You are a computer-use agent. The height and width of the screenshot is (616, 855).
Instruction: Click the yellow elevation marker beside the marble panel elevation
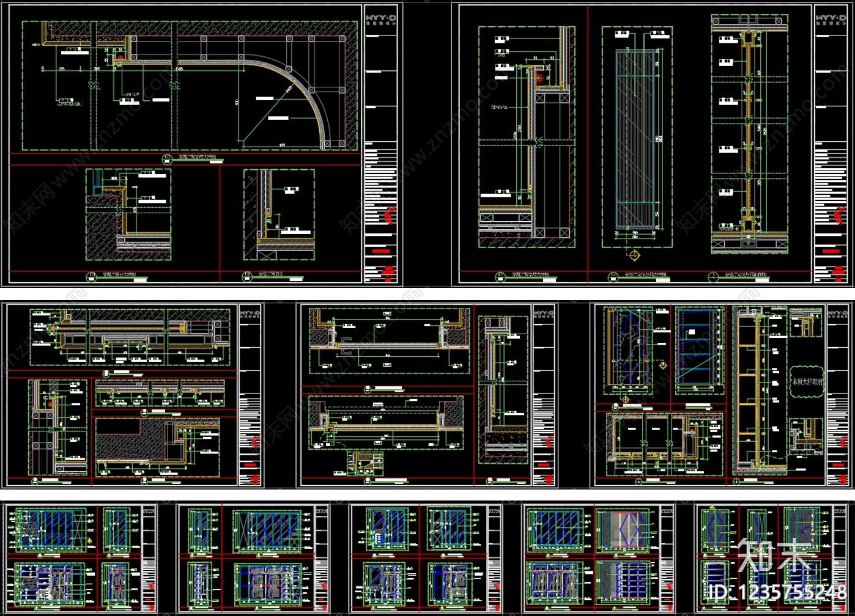click(x=663, y=364)
